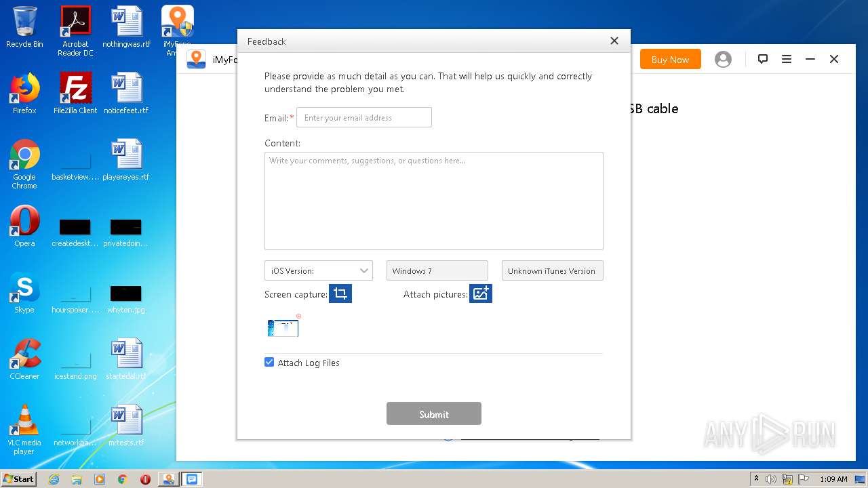
Task: Open the Recycle Bin desktop icon
Action: pos(24,28)
